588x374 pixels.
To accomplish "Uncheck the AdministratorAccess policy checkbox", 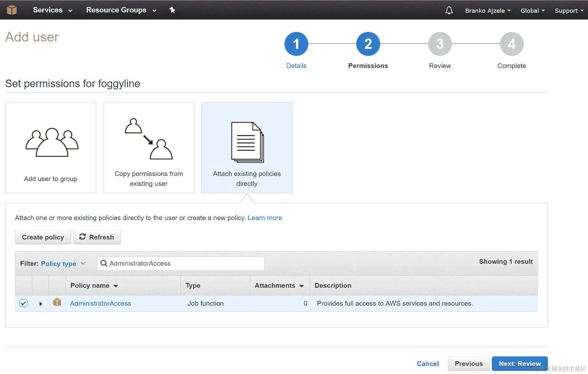I will coord(24,303).
